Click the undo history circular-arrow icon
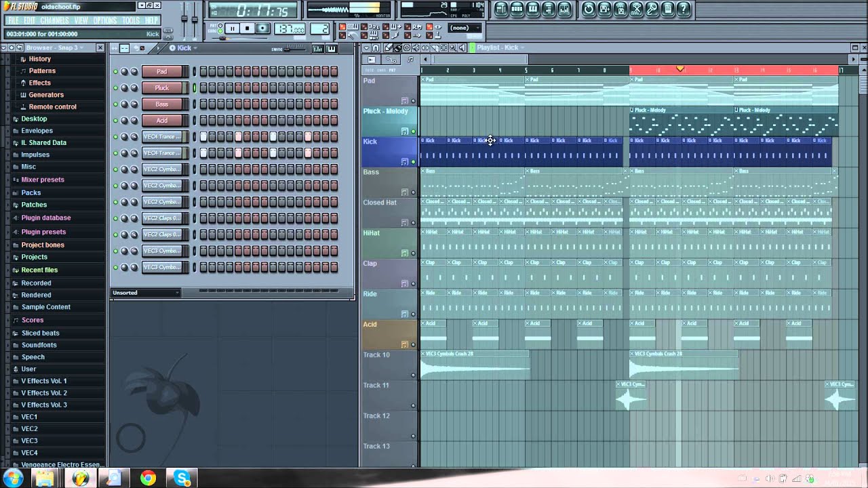The height and width of the screenshot is (488, 868). pos(588,9)
